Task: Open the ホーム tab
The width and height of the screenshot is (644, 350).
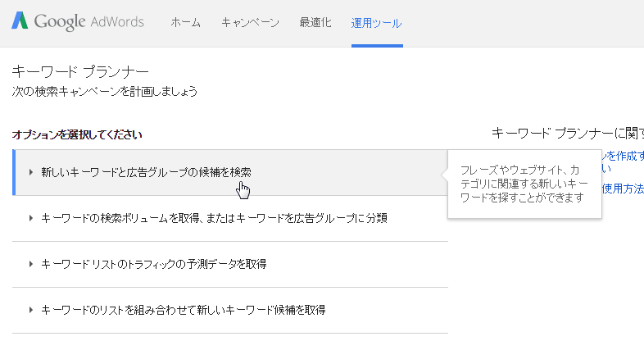Action: click(x=185, y=22)
